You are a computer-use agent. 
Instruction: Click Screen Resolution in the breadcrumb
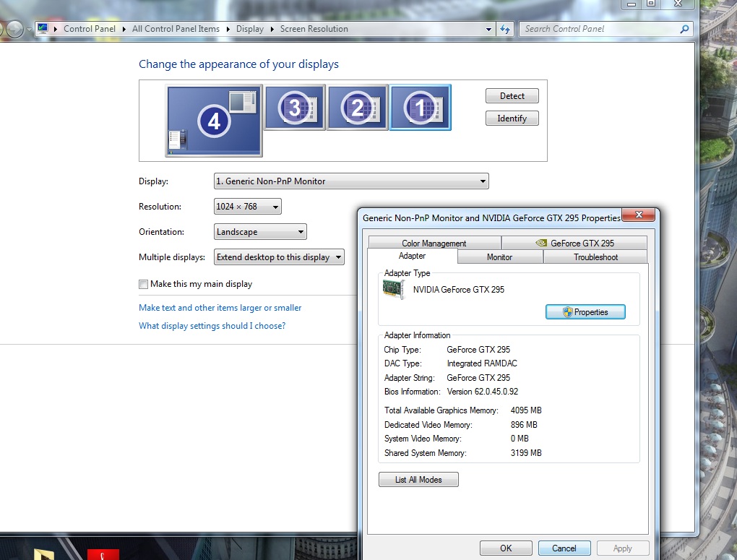[x=314, y=29]
